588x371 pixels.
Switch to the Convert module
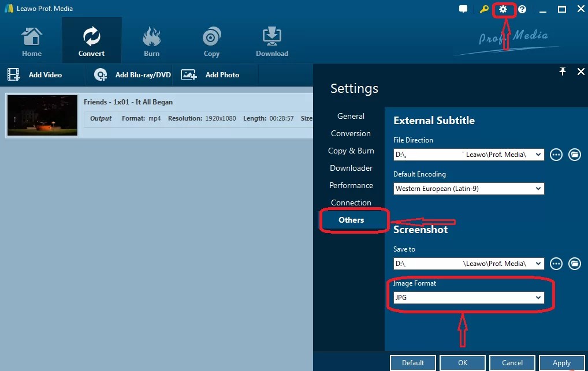point(91,40)
